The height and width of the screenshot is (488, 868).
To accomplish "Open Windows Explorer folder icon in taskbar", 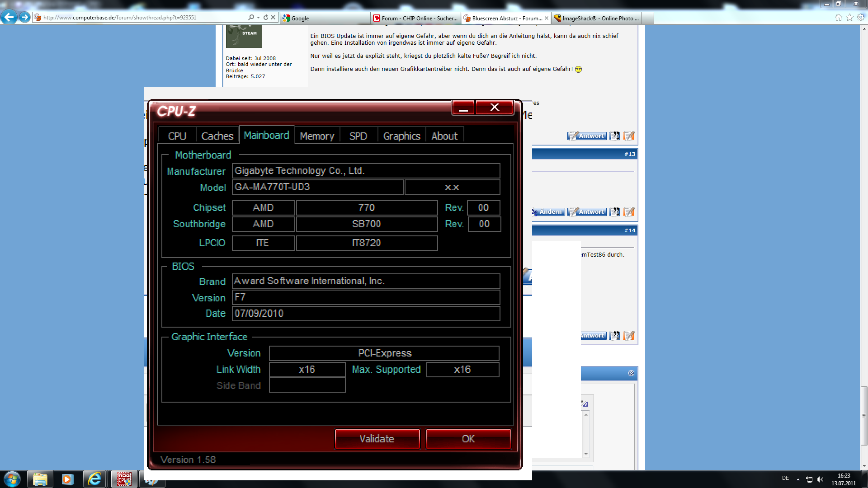I will (40, 479).
